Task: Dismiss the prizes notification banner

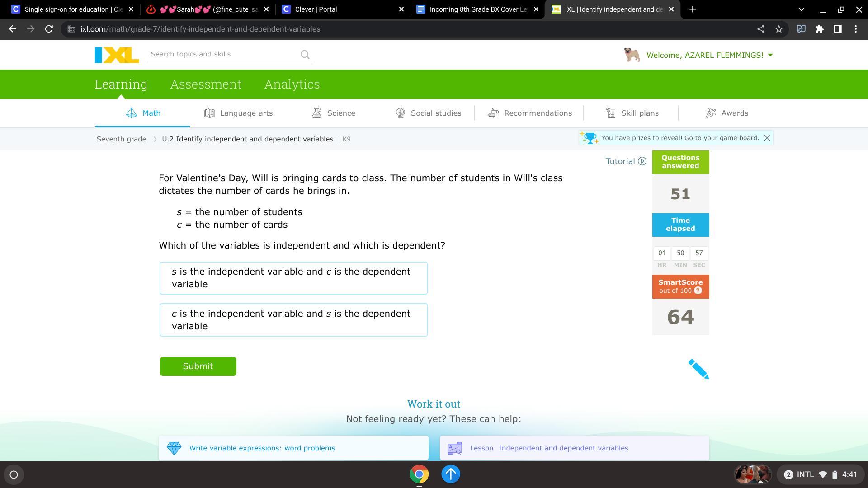Action: 767,138
